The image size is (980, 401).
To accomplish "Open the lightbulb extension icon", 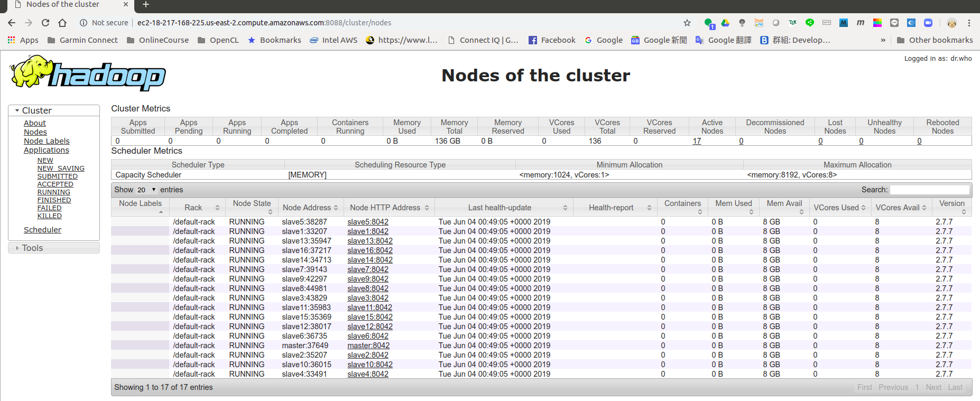I will click(742, 23).
